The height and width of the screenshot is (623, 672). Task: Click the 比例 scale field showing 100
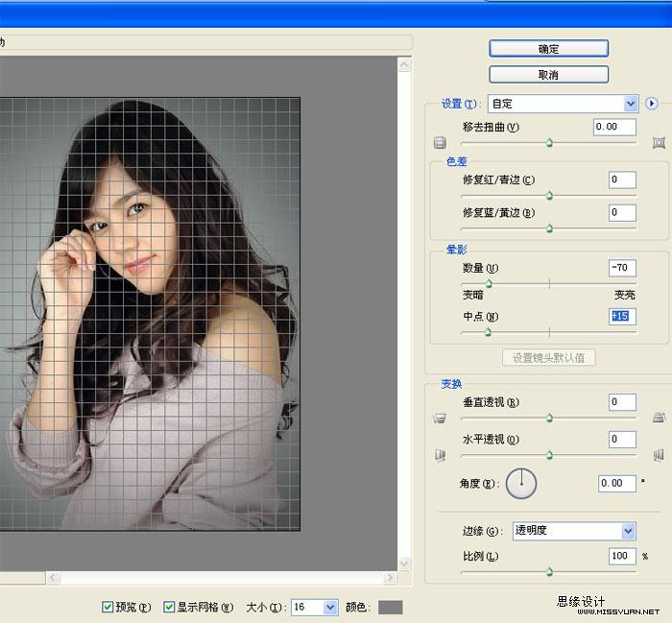click(x=622, y=556)
